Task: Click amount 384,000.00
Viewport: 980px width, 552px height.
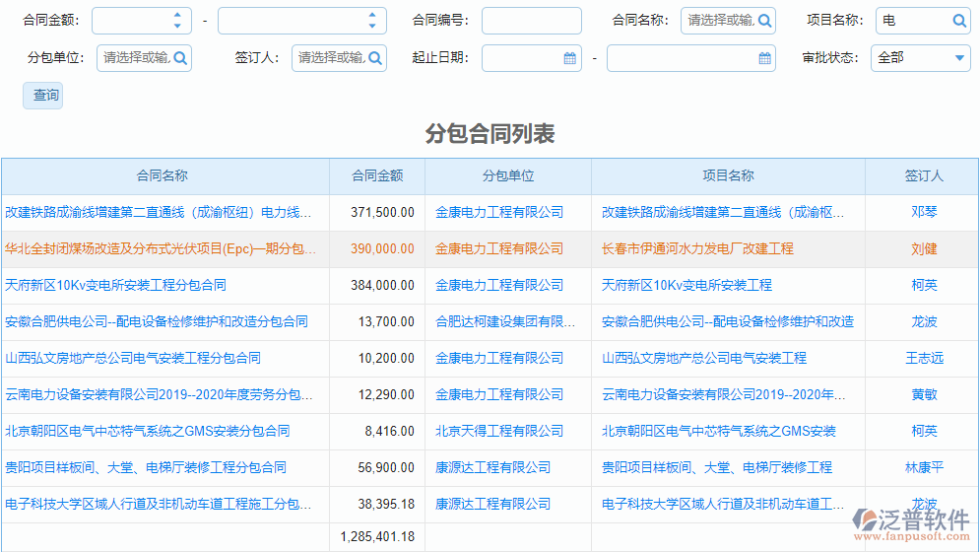Action: [x=382, y=286]
